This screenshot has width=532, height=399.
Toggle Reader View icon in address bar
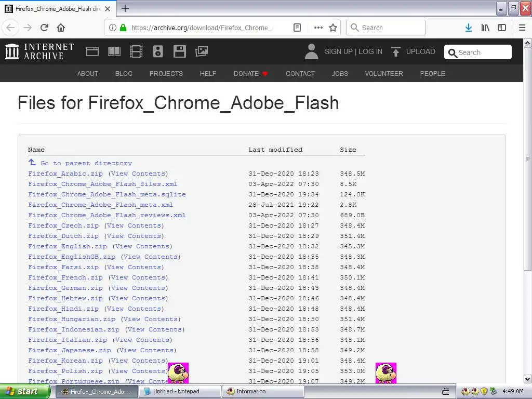[297, 28]
